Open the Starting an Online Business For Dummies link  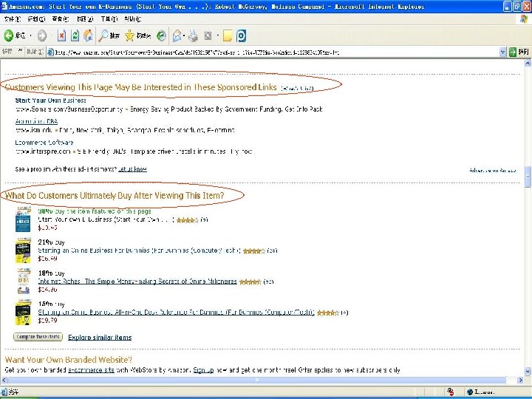140,250
